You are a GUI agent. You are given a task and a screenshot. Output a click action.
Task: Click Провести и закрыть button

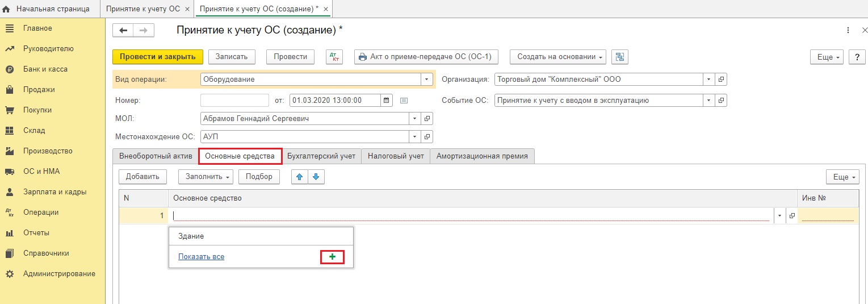click(158, 57)
